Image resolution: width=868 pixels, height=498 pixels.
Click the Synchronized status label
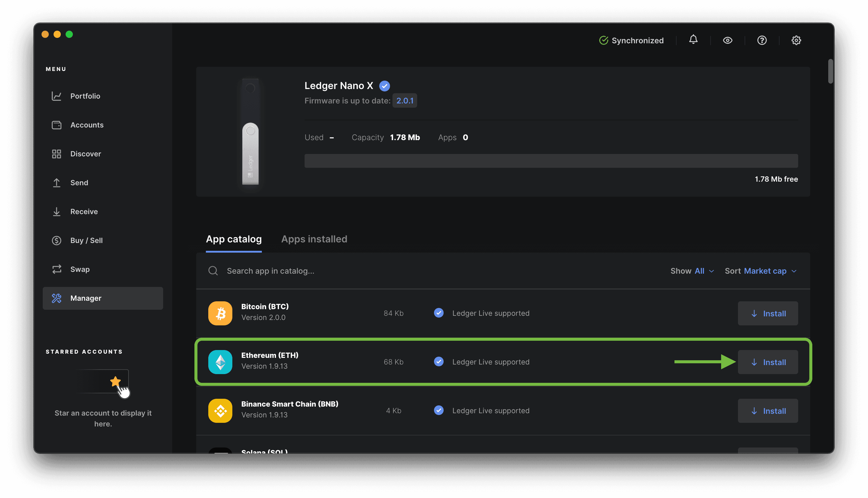click(637, 41)
